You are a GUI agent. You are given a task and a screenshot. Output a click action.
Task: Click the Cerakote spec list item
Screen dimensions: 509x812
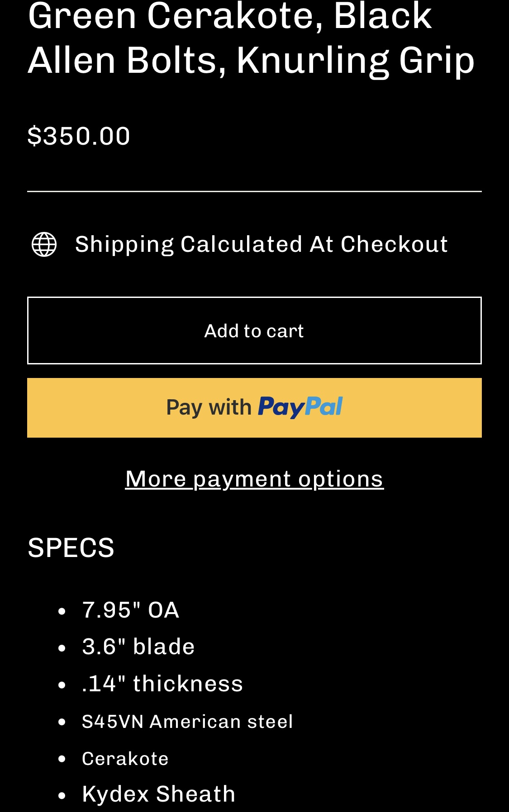(125, 759)
